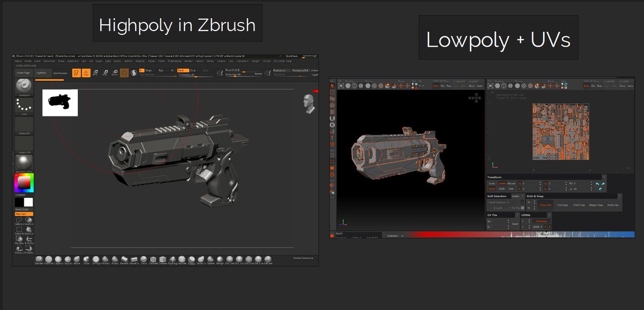This screenshot has width=644, height=310.
Task: Click the gun silhouette thumbnail in ZBrush
Action: (60, 102)
